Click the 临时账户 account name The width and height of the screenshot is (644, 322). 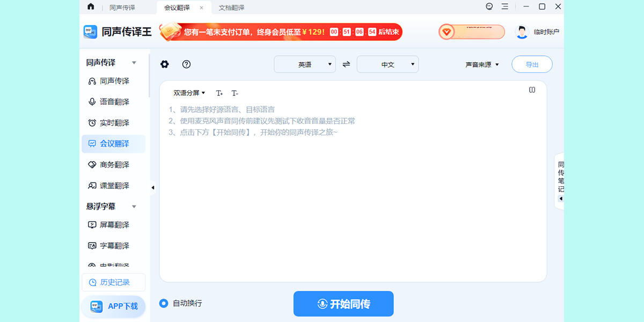pyautogui.click(x=546, y=32)
